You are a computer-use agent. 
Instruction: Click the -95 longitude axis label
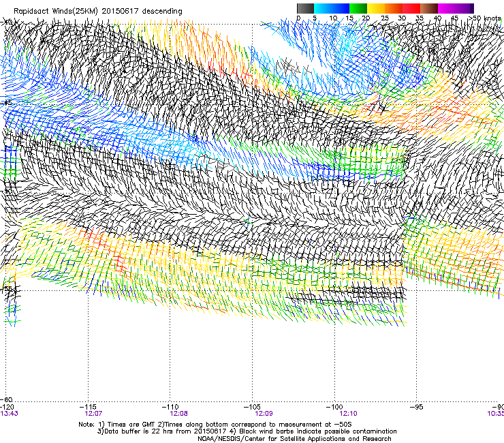click(x=417, y=407)
